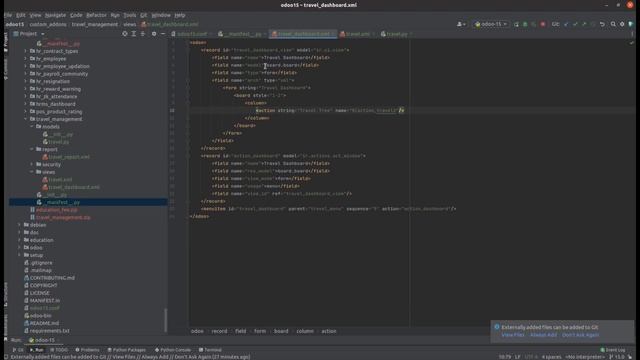Open IDE settings gear in top toolbar
Image resolution: width=640 pixels, height=360 pixels.
622,24
